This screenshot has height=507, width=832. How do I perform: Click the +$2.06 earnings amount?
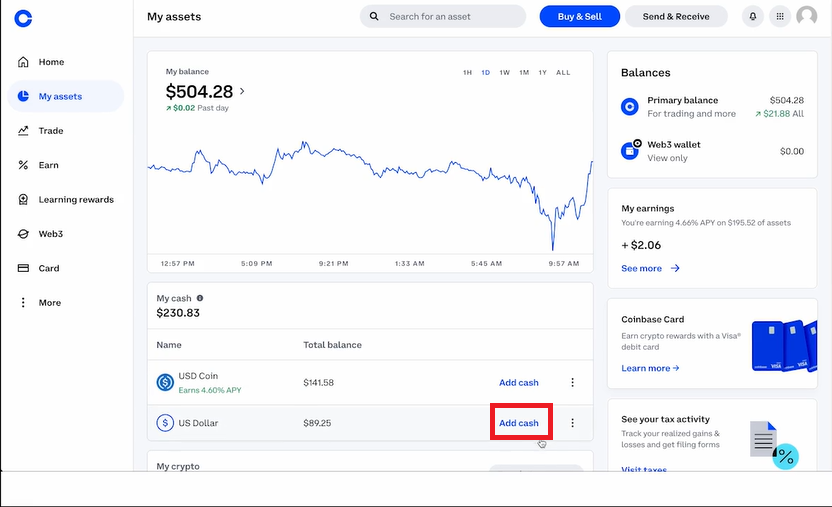click(x=641, y=245)
